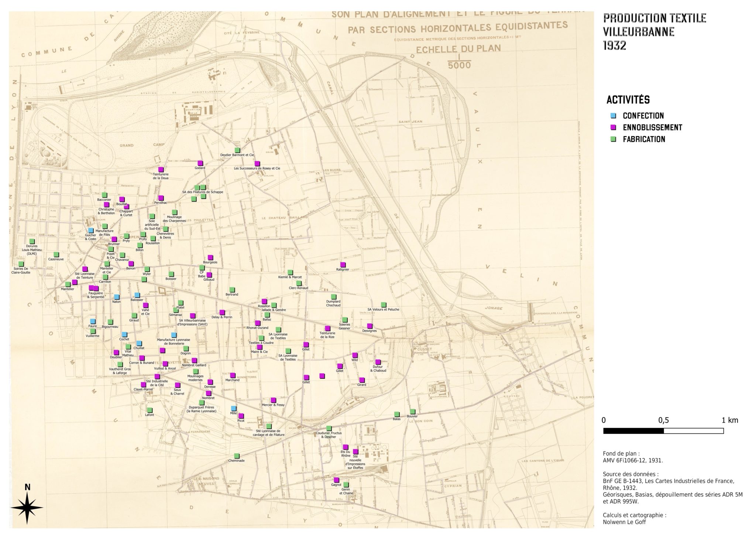Click the blue Confection legend swatch

614,116
